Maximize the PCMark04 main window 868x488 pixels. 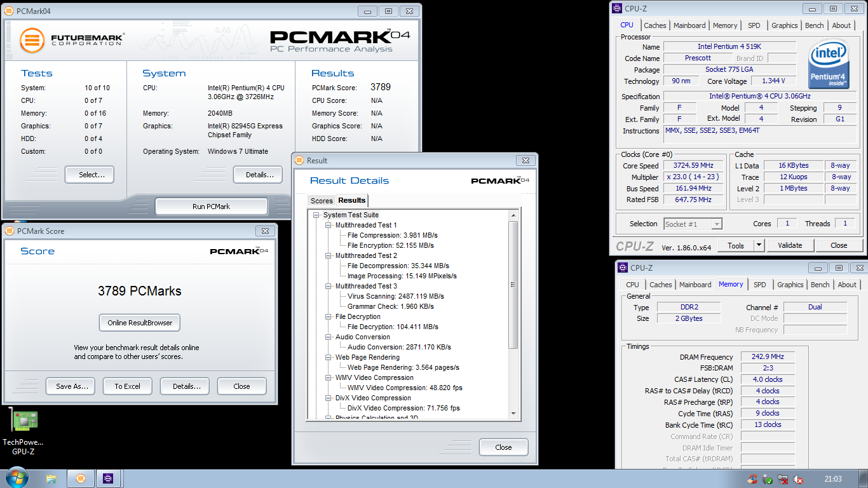point(388,11)
